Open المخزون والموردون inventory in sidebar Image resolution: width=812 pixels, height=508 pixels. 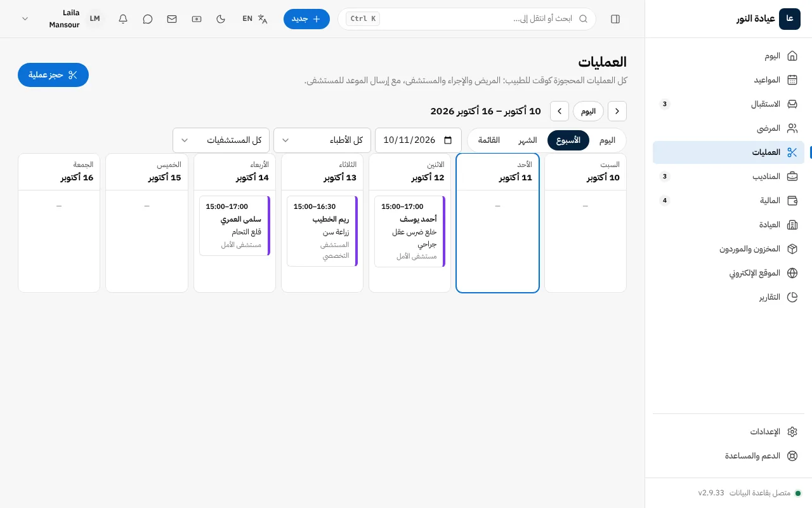tap(728, 249)
